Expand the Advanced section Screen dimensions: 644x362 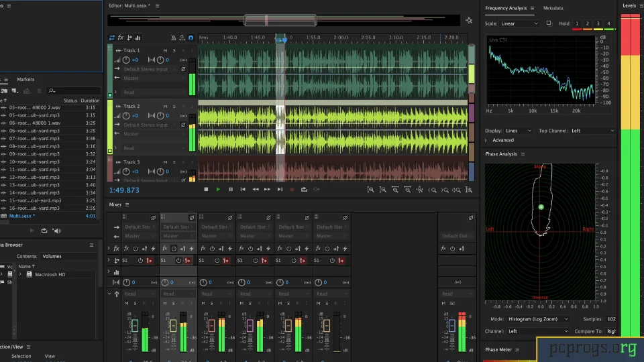pos(486,140)
